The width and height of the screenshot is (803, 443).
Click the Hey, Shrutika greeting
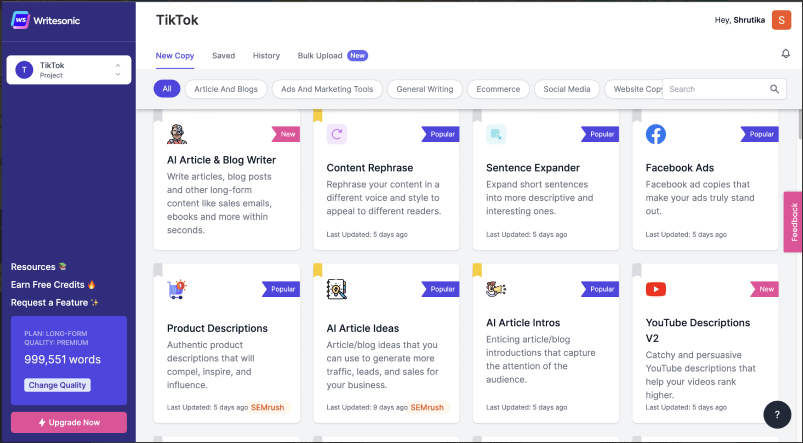739,20
